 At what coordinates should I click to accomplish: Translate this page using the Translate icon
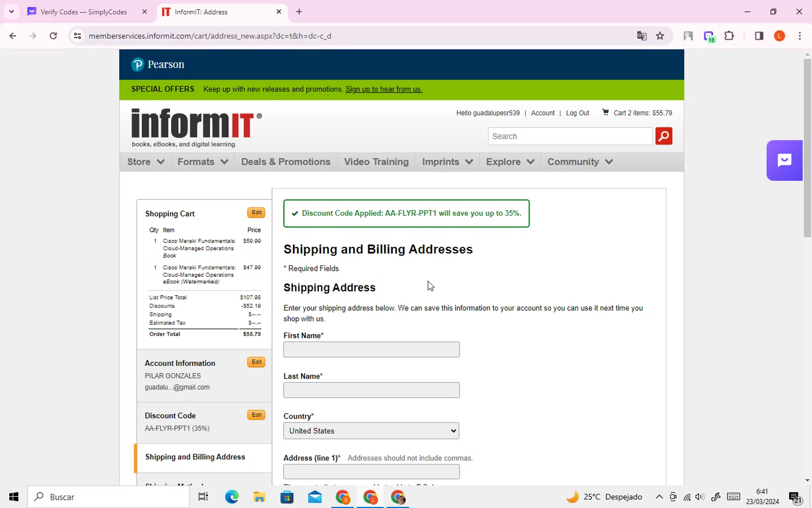pos(641,36)
